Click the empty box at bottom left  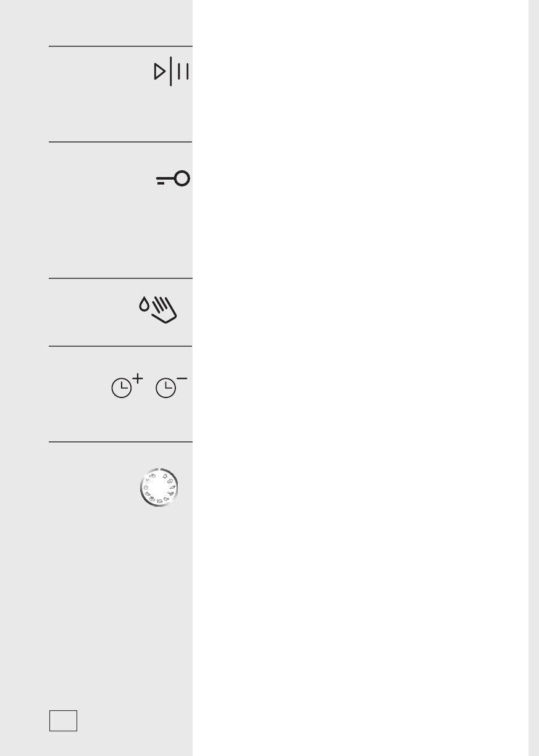(63, 720)
